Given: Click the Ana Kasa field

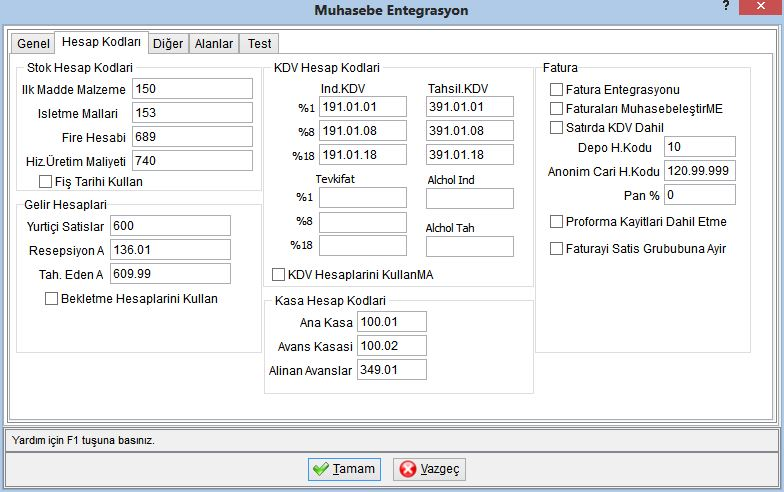Looking at the screenshot, I should [x=392, y=322].
